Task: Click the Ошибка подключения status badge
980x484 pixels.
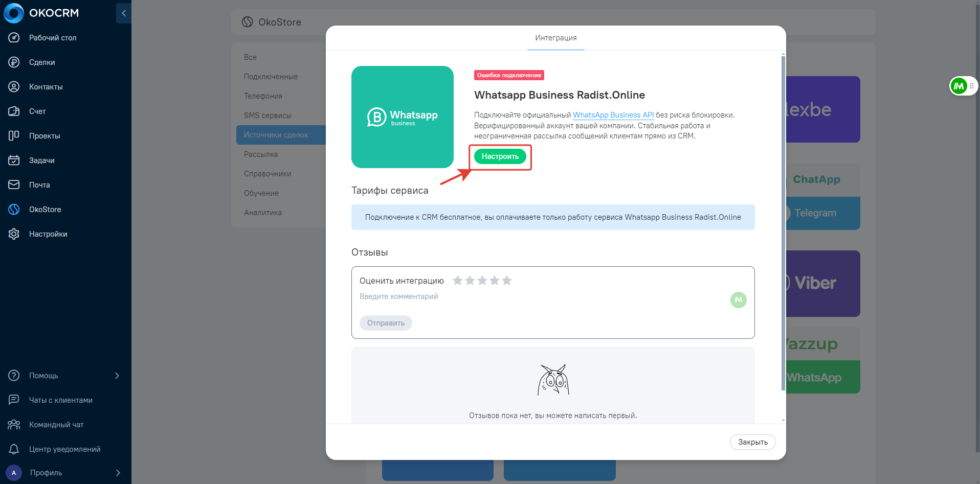Action: [x=509, y=75]
